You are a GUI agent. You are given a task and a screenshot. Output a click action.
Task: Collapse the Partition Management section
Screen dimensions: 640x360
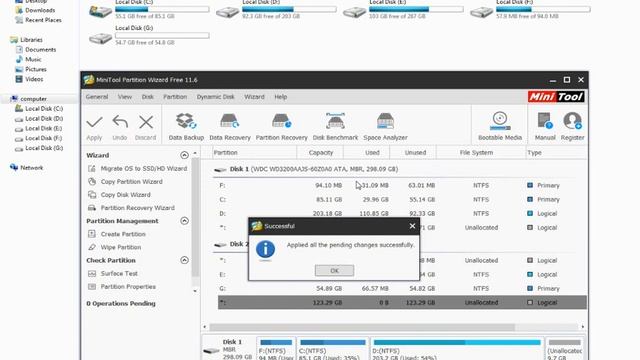tap(184, 221)
